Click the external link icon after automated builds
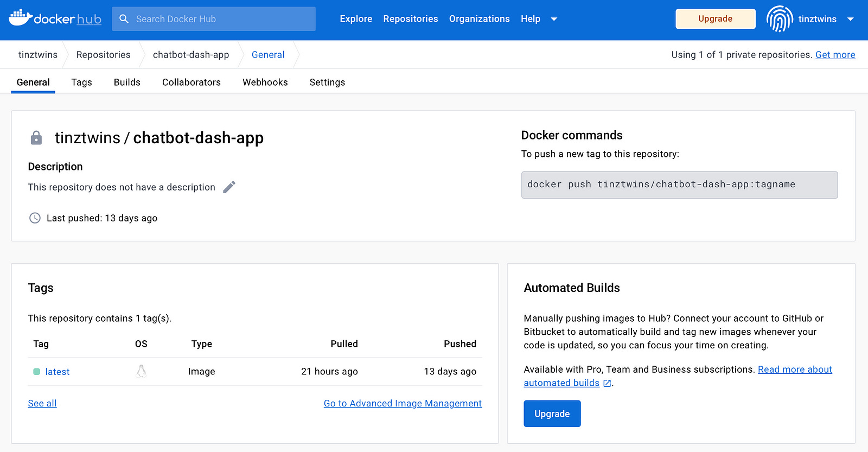The image size is (868, 452). pyautogui.click(x=607, y=383)
